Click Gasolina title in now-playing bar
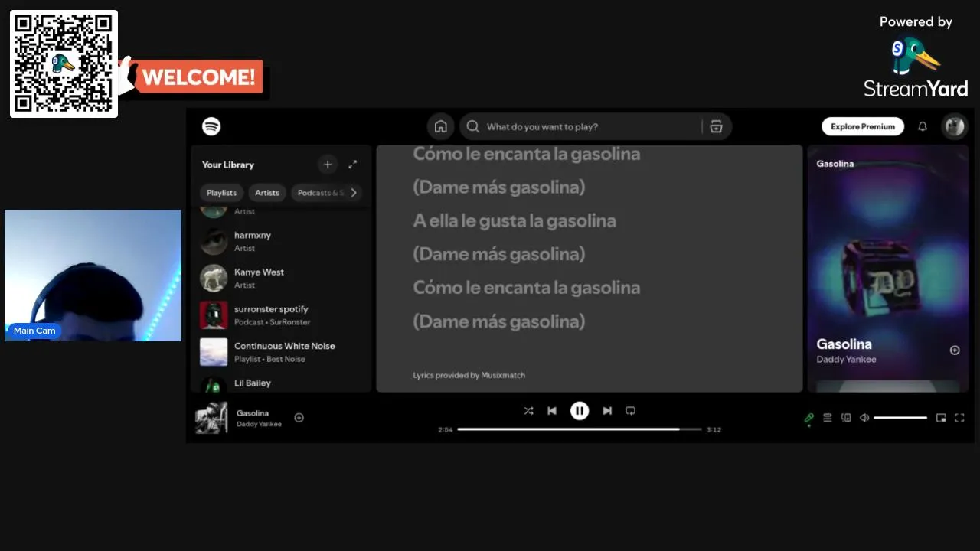Screen dimensions: 980x551 253,413
